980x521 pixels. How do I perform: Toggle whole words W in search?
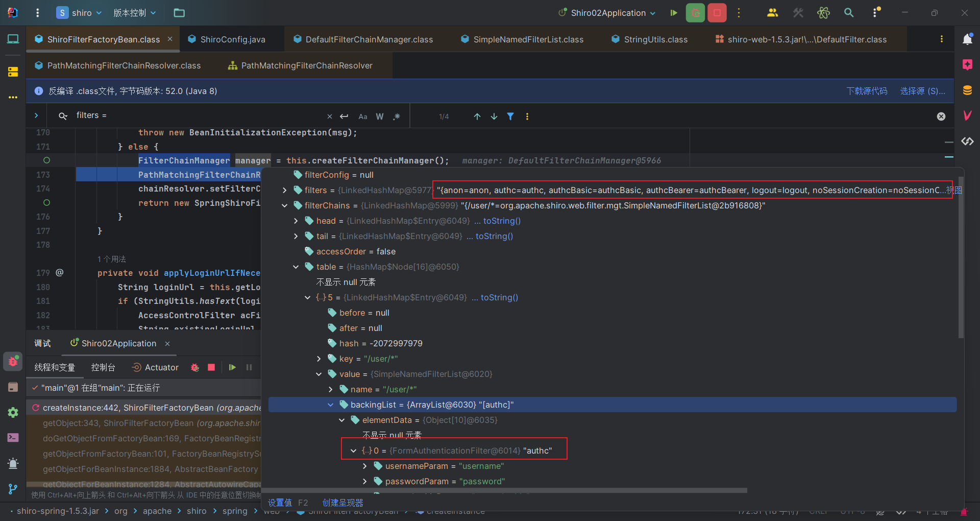(x=380, y=116)
